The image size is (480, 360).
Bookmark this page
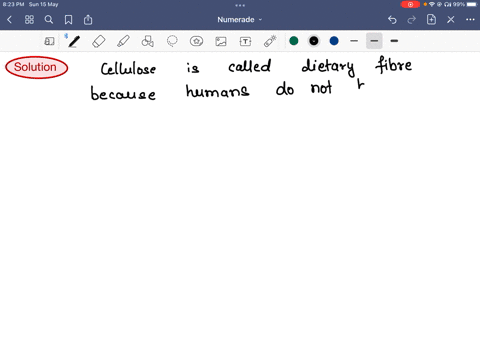(68, 20)
